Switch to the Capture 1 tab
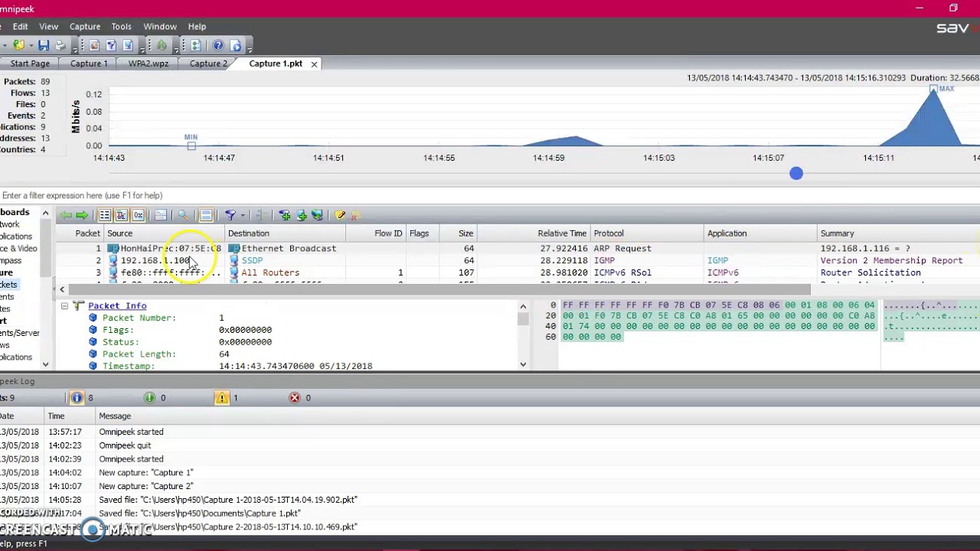 click(x=89, y=64)
